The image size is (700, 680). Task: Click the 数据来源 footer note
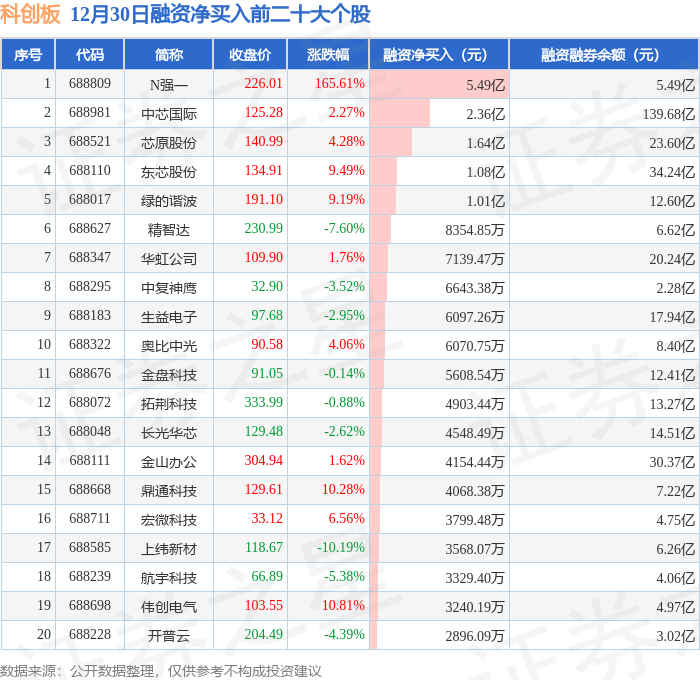(161, 671)
